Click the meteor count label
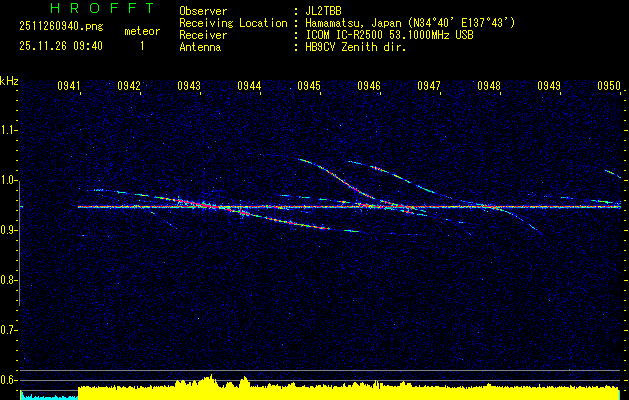The image size is (629, 400). point(141,32)
